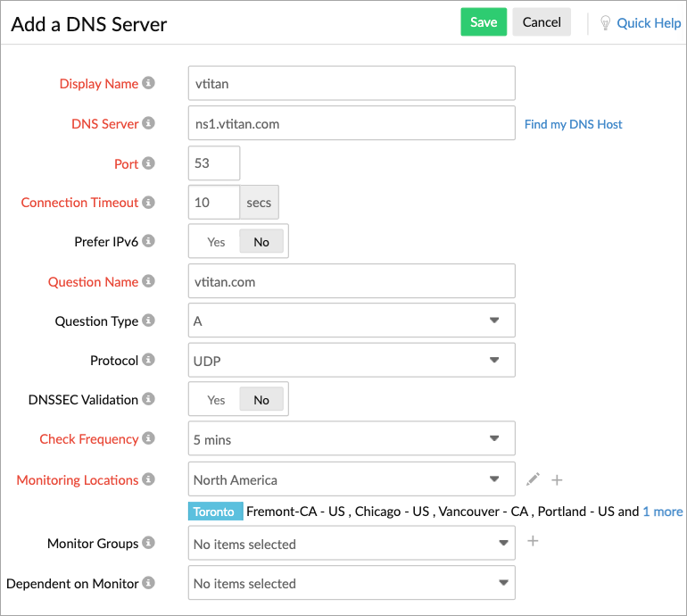The image size is (687, 616).
Task: Edit monitoring location with pencil icon
Action: pyautogui.click(x=533, y=479)
